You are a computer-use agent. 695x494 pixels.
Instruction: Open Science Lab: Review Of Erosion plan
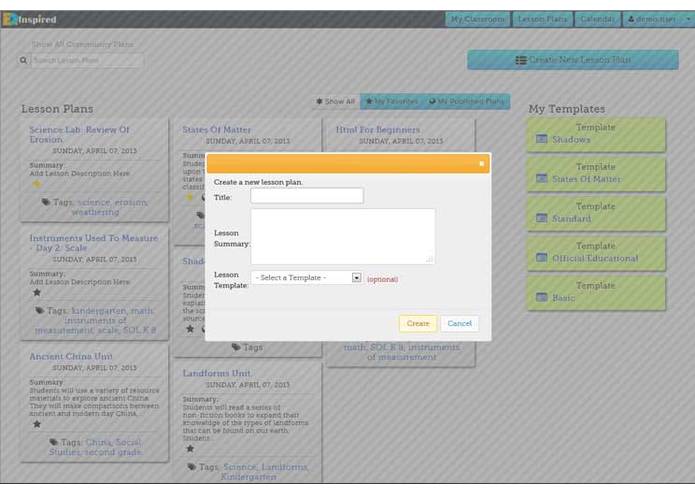pos(79,135)
